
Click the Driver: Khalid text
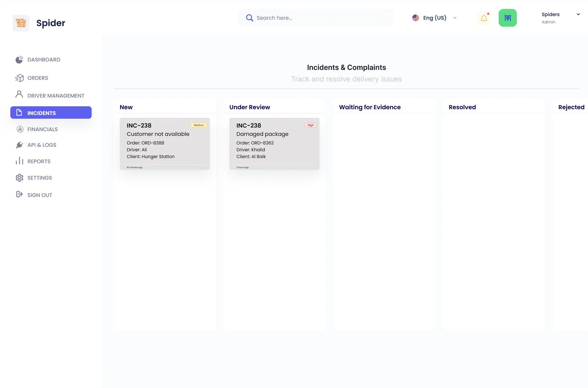(251, 150)
